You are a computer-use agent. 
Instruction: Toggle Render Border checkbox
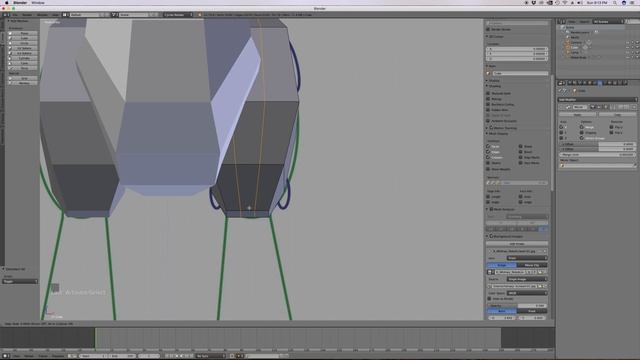(488, 29)
